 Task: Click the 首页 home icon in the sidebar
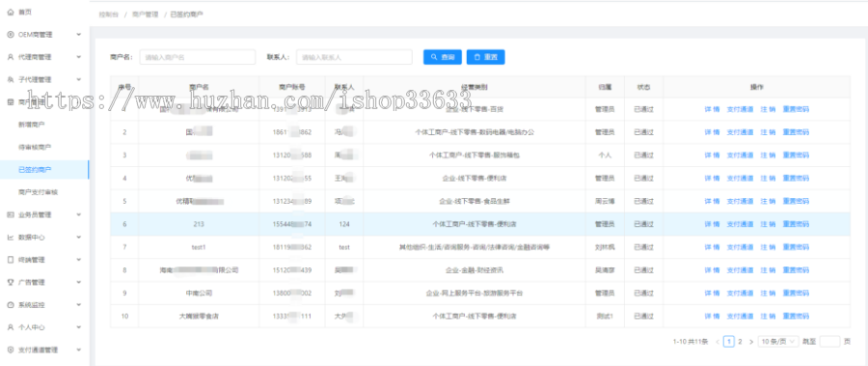tap(11, 12)
